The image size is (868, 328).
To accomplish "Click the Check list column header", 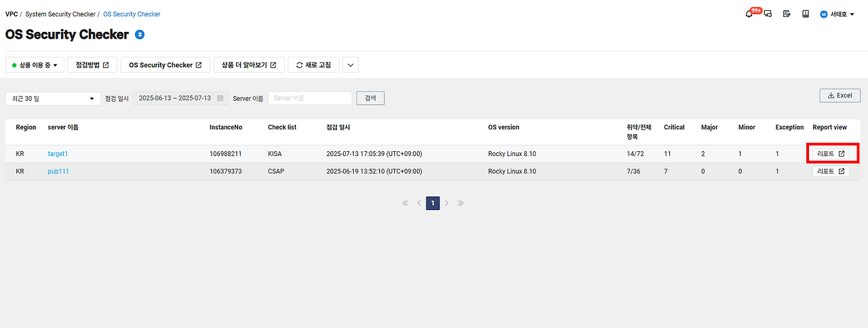I will coord(282,127).
